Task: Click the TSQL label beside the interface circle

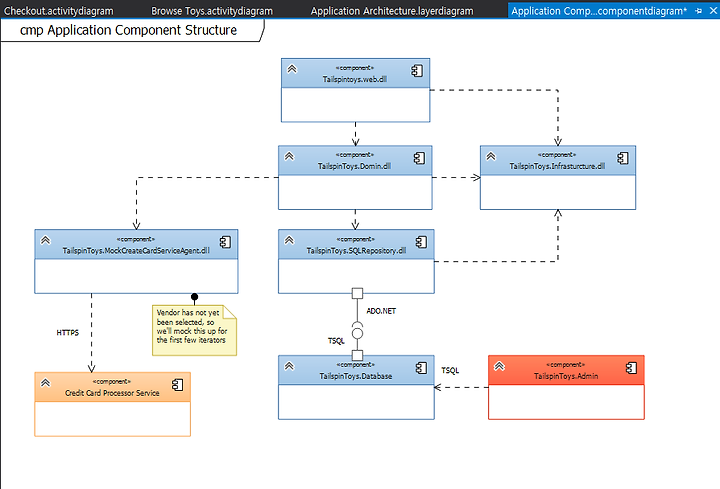Action: pos(336,341)
